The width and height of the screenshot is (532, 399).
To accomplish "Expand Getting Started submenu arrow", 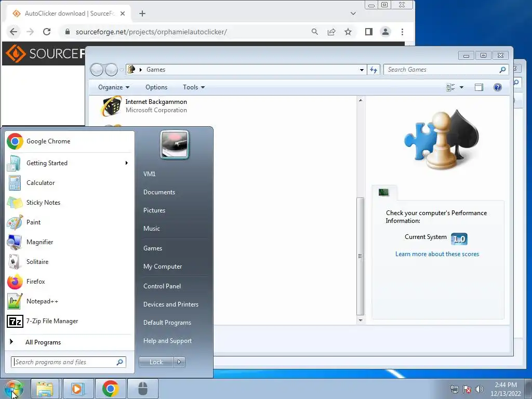I will tap(127, 163).
